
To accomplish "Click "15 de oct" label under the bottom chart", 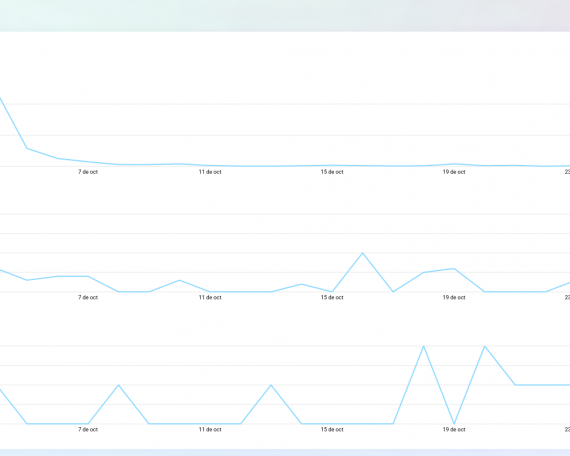I will 332,429.
